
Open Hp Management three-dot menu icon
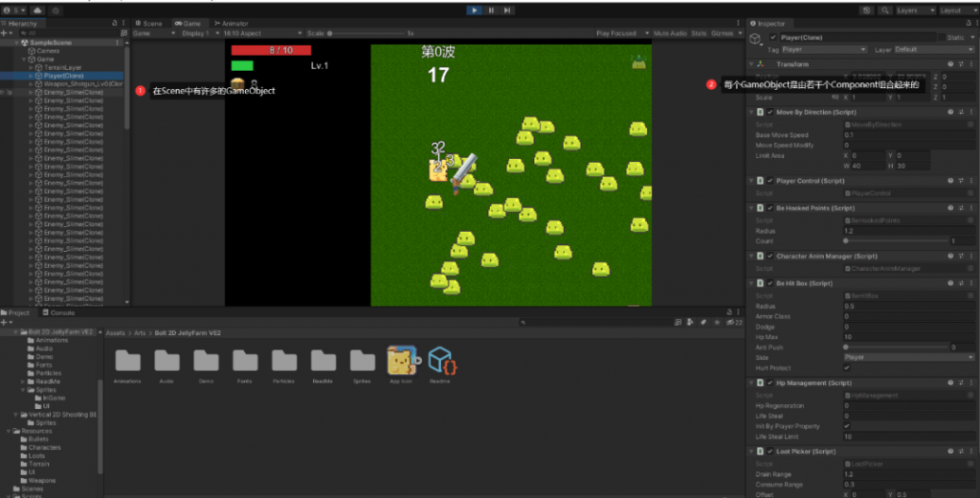click(x=971, y=383)
